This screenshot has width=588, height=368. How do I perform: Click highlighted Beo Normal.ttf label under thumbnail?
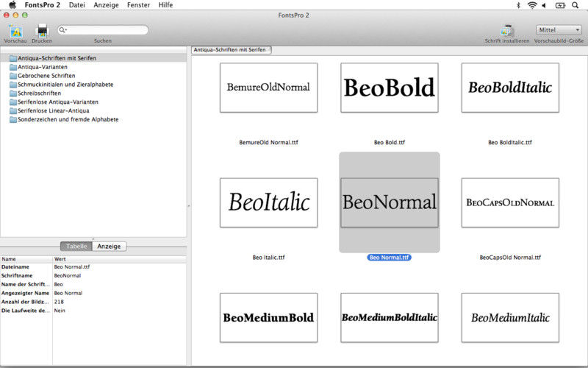click(390, 257)
